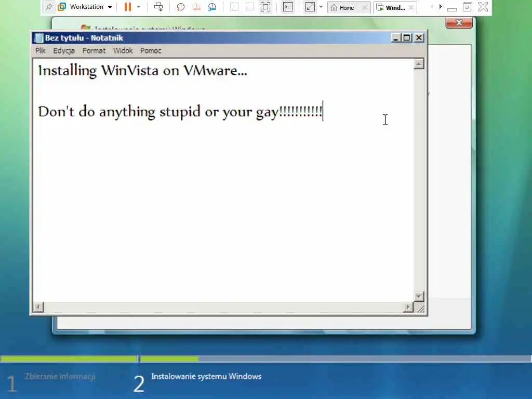Pause the virtual machine with the orange pause button
The height and width of the screenshot is (399, 532).
pyautogui.click(x=128, y=7)
